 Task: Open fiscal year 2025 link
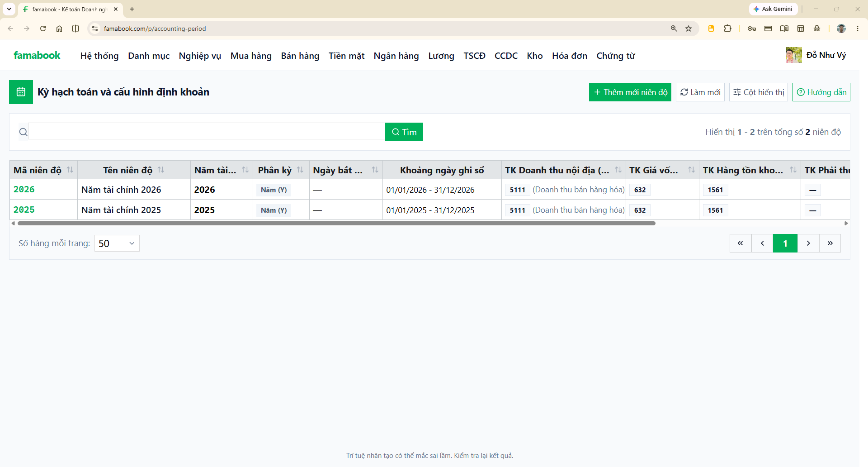[24, 210]
